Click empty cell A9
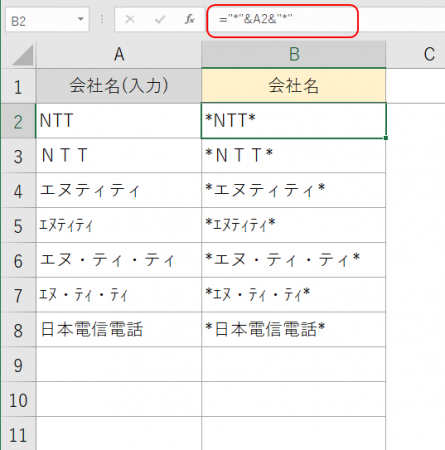The image size is (445, 450). click(119, 365)
